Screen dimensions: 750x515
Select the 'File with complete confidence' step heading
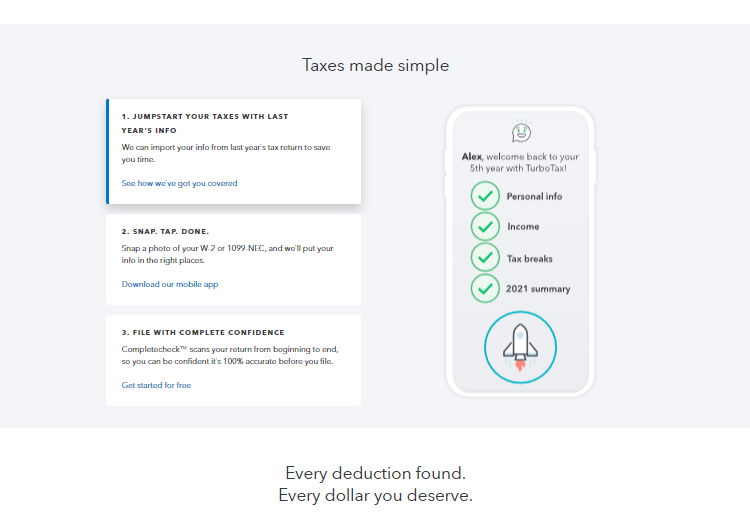point(203,332)
